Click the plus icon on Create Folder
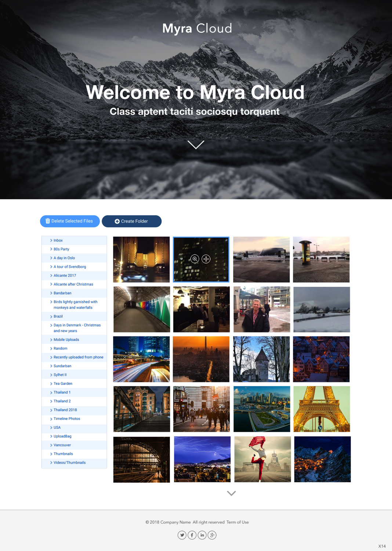392x551 pixels. (x=117, y=221)
